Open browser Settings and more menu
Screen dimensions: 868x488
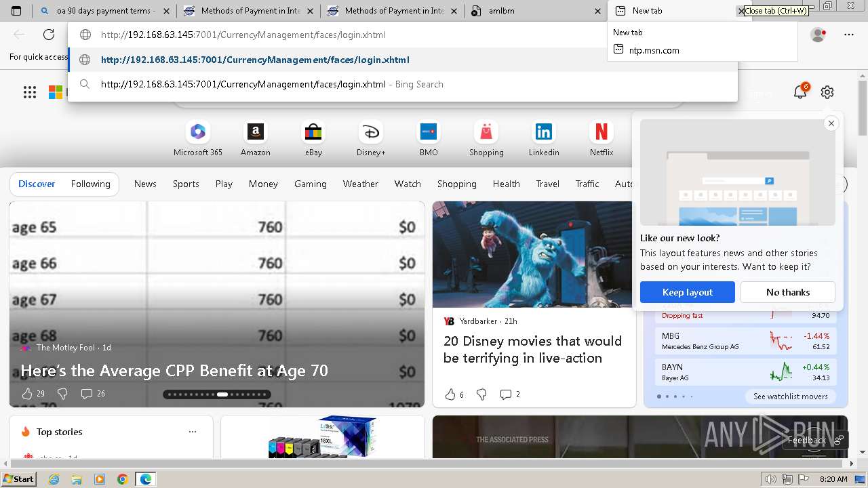point(849,35)
